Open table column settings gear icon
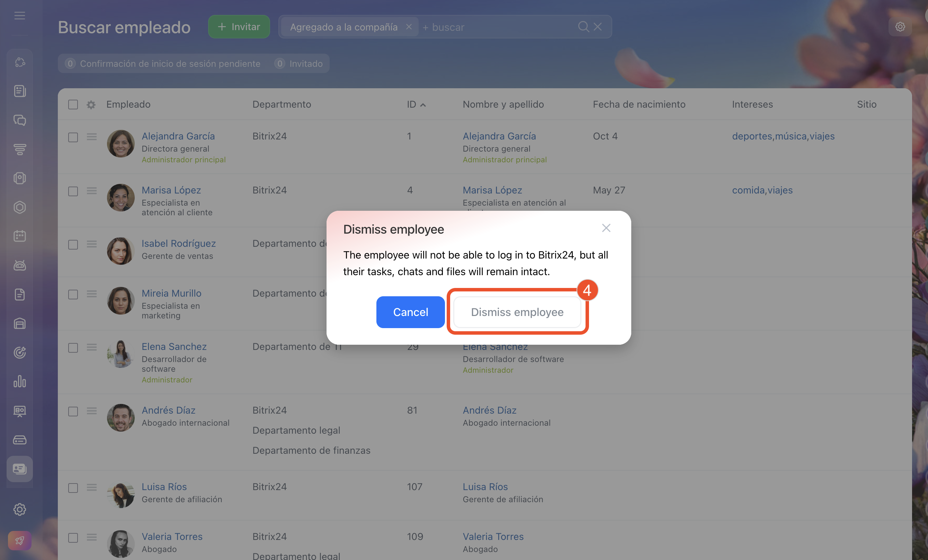Screen dimensions: 928x560 pos(91,105)
